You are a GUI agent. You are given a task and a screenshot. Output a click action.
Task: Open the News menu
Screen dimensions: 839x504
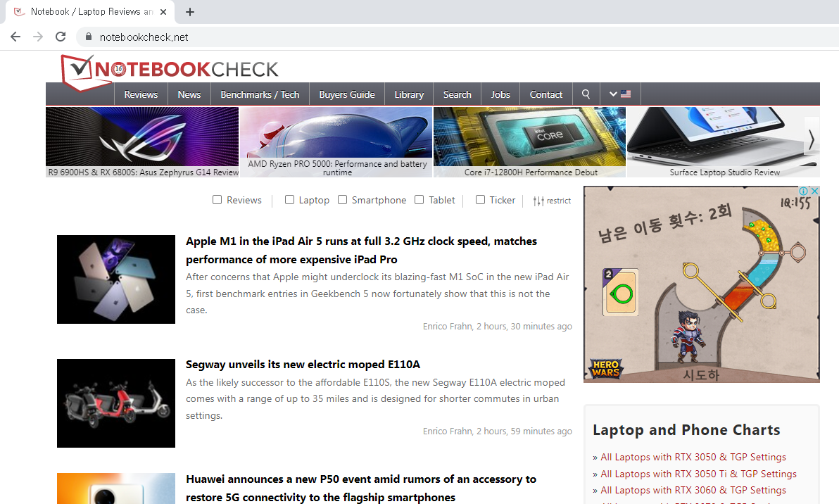tap(189, 94)
